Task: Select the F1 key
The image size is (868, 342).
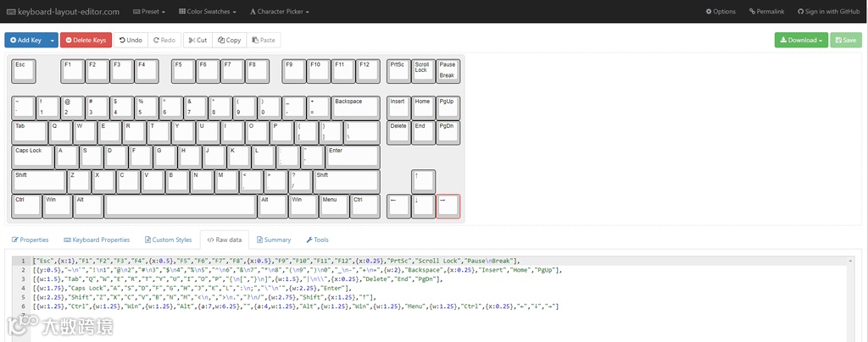Action: click(x=73, y=71)
